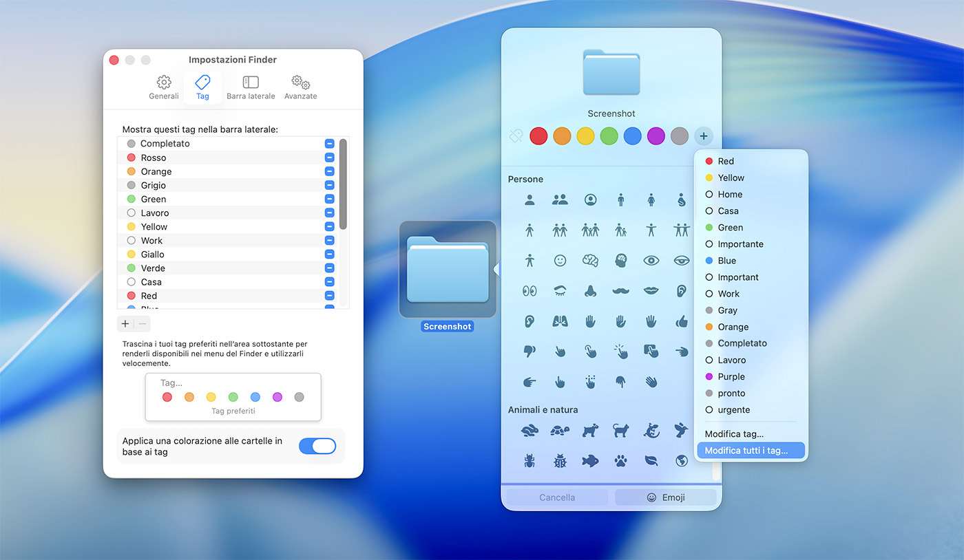Screen dimensions: 964x560
Task: Select the hand tapping a rectangle symbol
Action: [x=651, y=351]
